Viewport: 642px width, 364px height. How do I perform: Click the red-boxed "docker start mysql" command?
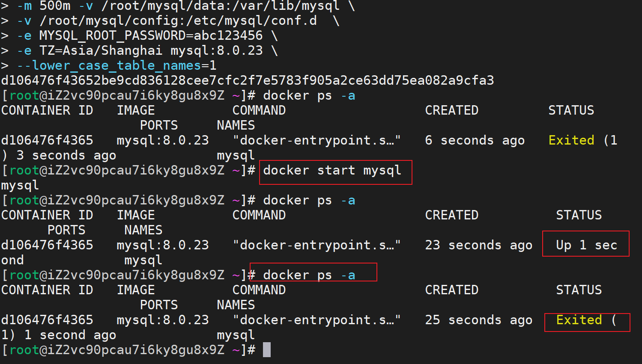332,171
